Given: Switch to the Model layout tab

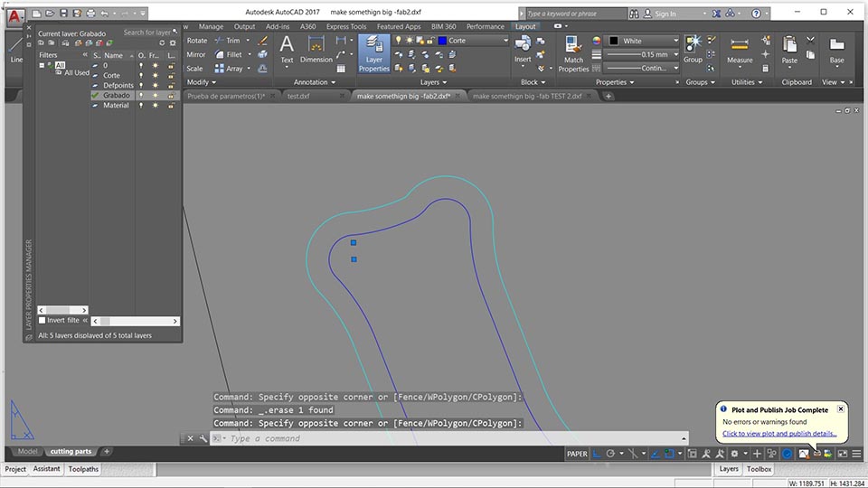Looking at the screenshot, I should [27, 452].
